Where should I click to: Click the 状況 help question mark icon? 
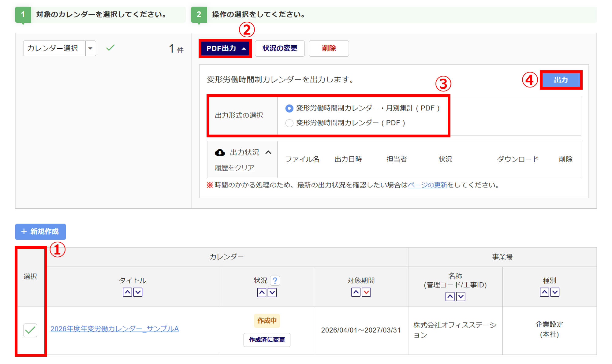(275, 280)
